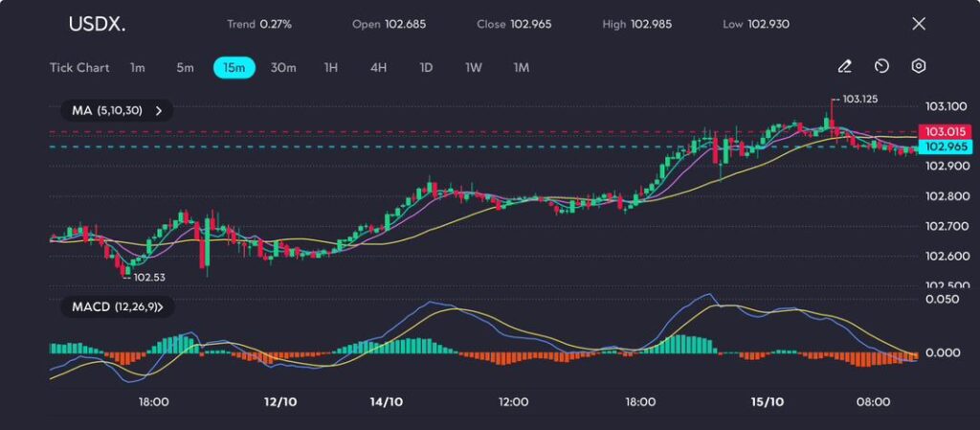Select the drawing pencil tool icon
This screenshot has width=980, height=430.
pyautogui.click(x=844, y=67)
